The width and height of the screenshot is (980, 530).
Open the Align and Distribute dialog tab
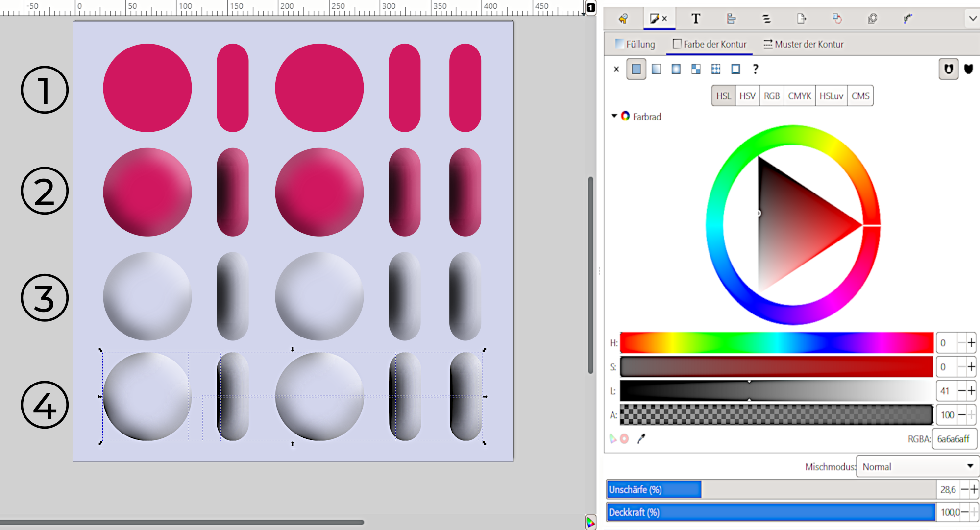[x=731, y=19]
